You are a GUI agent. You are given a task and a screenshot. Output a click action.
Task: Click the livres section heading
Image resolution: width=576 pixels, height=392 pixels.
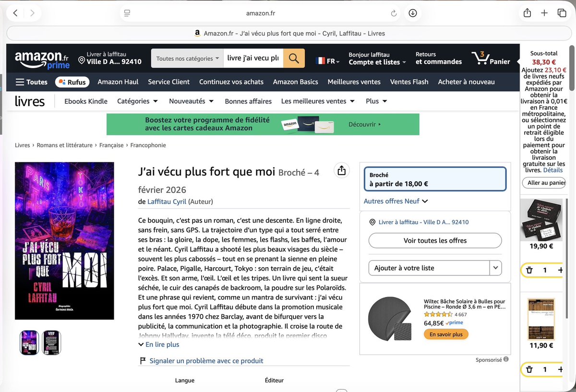tap(30, 101)
